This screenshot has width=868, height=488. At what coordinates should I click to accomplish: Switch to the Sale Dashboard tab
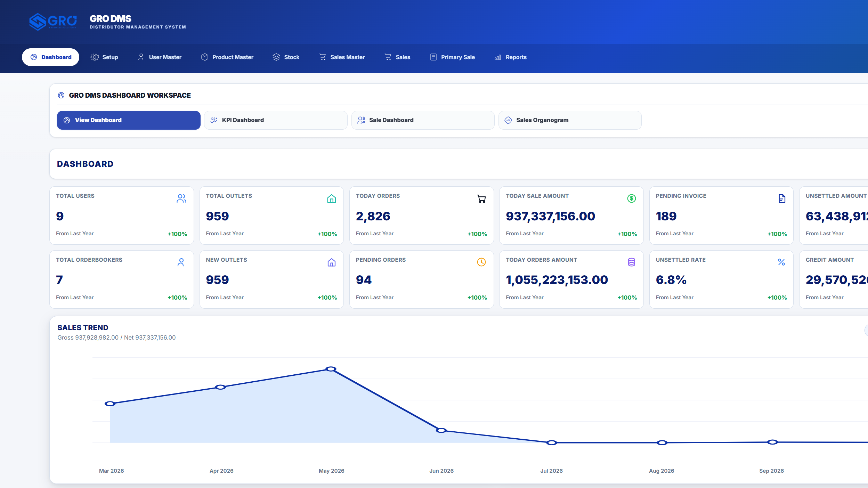pos(423,120)
